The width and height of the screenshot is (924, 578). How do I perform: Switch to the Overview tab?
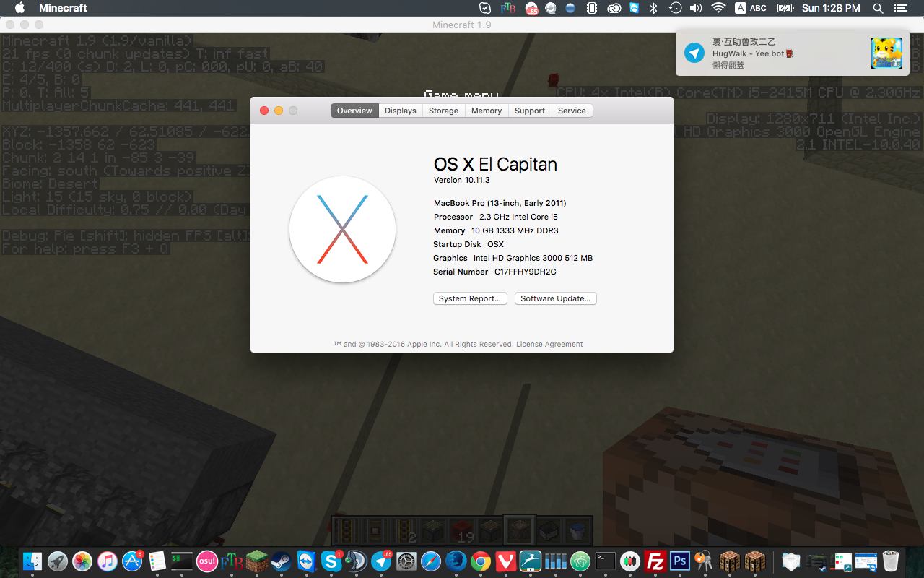click(354, 111)
